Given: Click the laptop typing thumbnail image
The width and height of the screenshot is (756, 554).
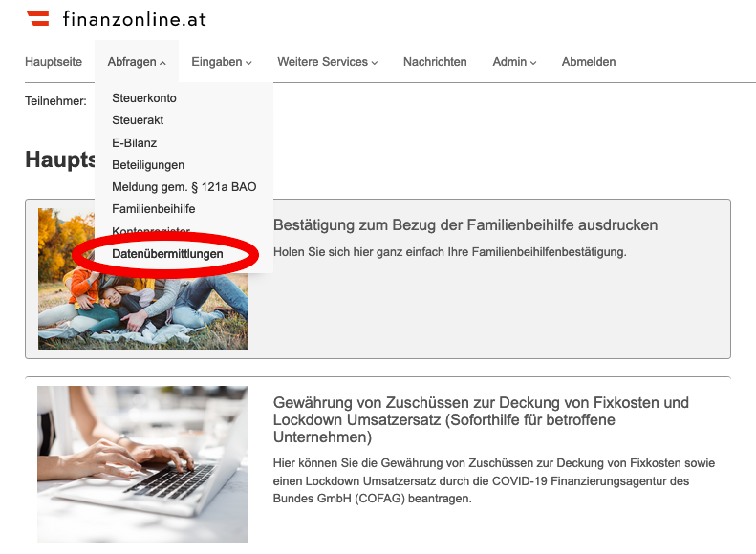Looking at the screenshot, I should point(142,464).
